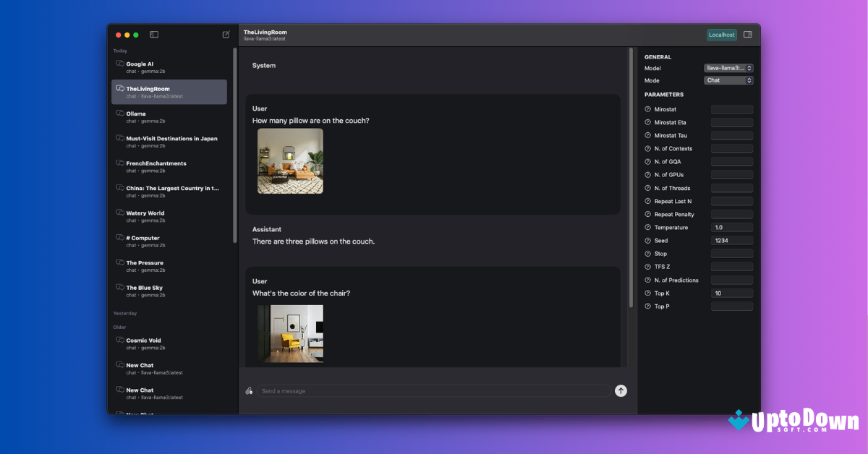The image size is (868, 454).
Task: Click the Localhost connection button
Action: (x=721, y=34)
